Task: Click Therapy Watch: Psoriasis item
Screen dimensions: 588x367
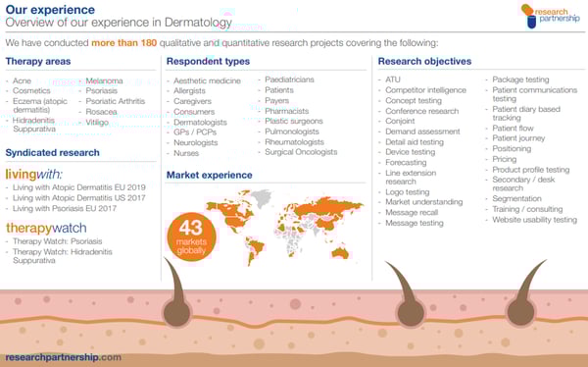Action: pyautogui.click(x=58, y=241)
